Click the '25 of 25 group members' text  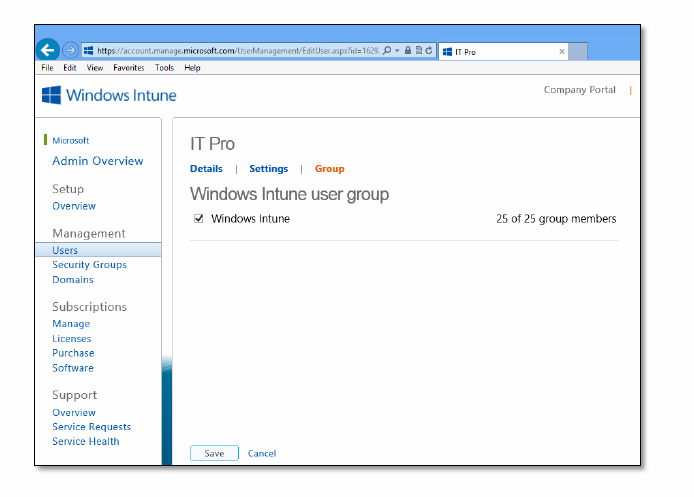pyautogui.click(x=556, y=219)
